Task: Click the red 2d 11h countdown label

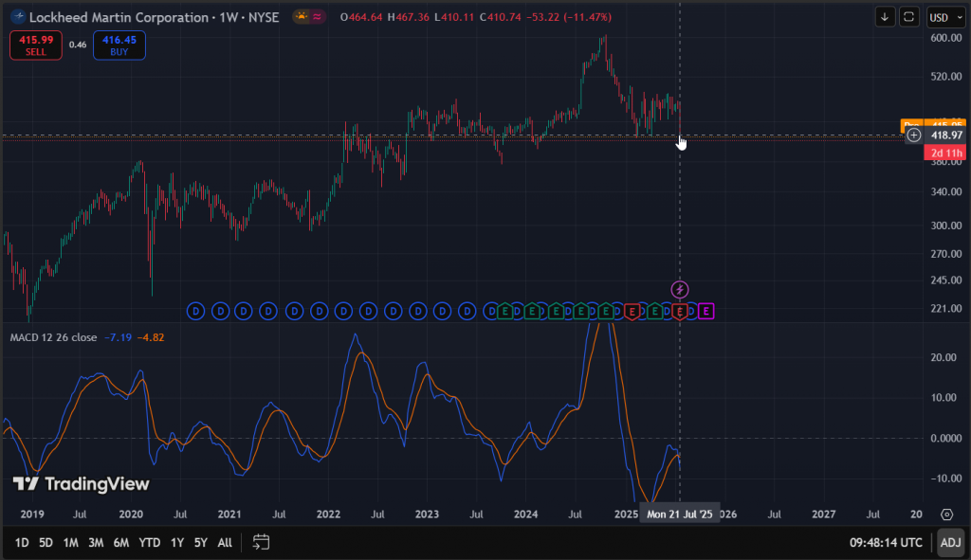Action: tap(945, 153)
